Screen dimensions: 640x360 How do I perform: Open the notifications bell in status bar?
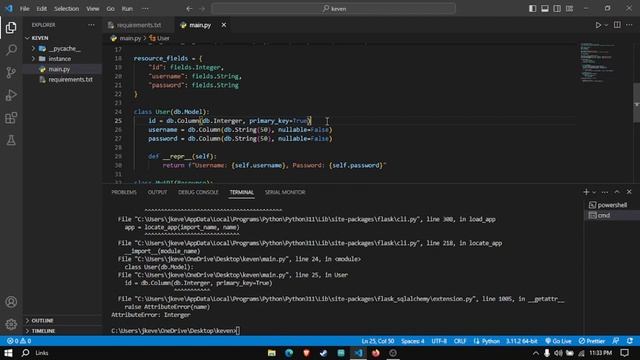pyautogui.click(x=630, y=341)
